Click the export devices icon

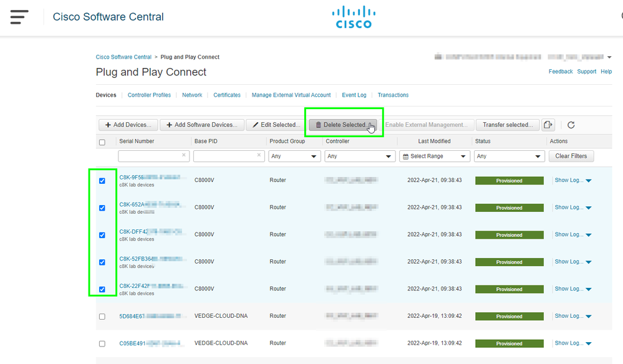pos(548,125)
